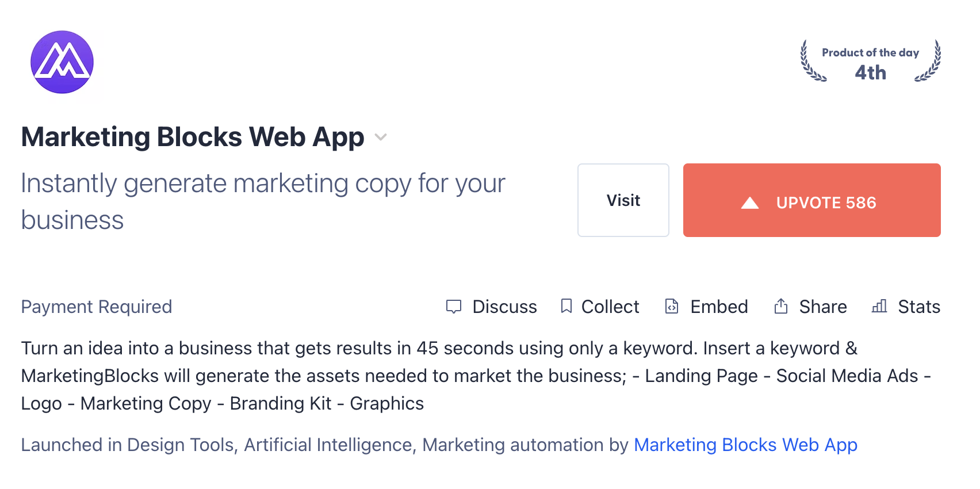Click the Discuss speech bubble icon
Viewport: 980px width, 489px height.
[x=454, y=307]
